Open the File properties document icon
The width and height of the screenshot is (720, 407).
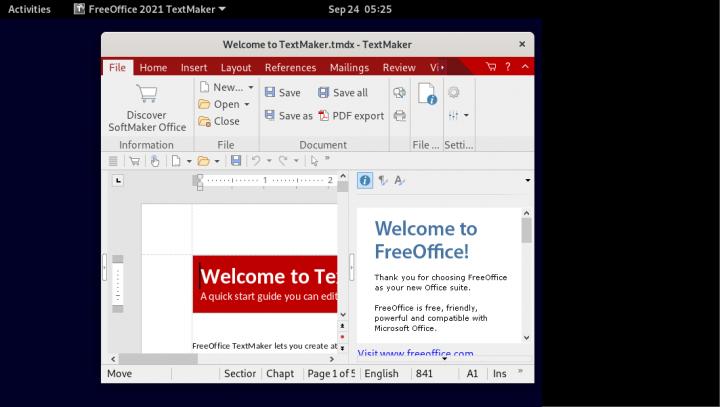point(426,95)
